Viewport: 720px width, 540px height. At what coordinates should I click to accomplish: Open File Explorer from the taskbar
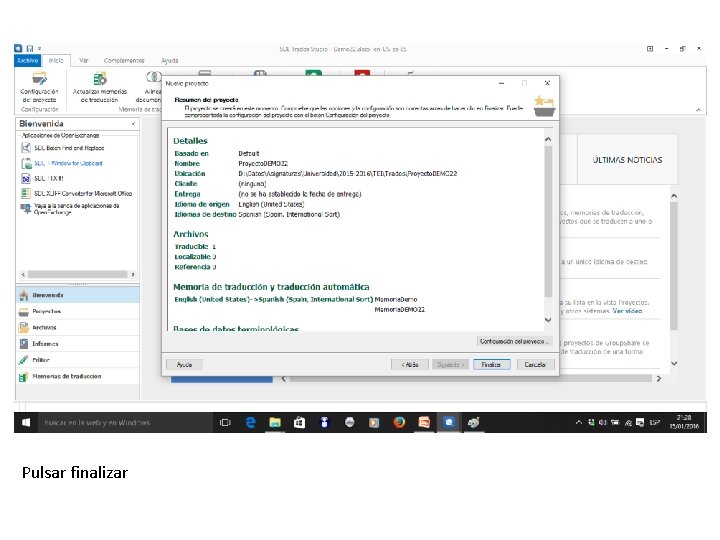(x=275, y=422)
